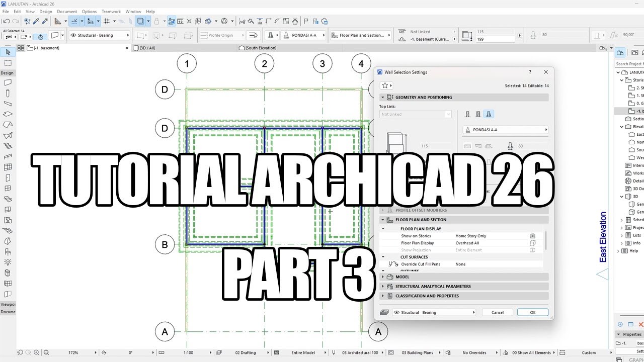Open the PONDASI A-A profile dropdown in dialog
The height and width of the screenshot is (362, 644).
(505, 130)
